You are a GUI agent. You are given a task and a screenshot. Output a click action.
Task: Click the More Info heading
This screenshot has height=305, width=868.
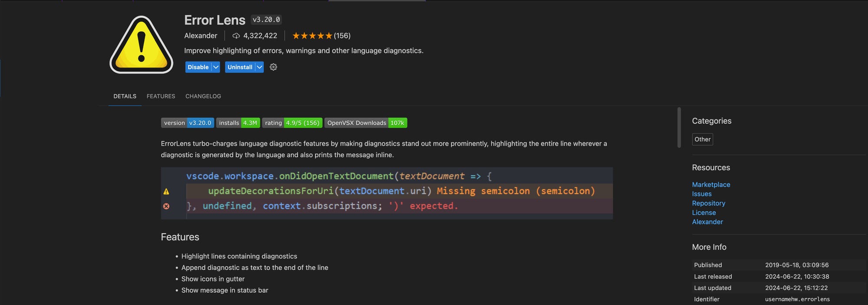tap(709, 247)
